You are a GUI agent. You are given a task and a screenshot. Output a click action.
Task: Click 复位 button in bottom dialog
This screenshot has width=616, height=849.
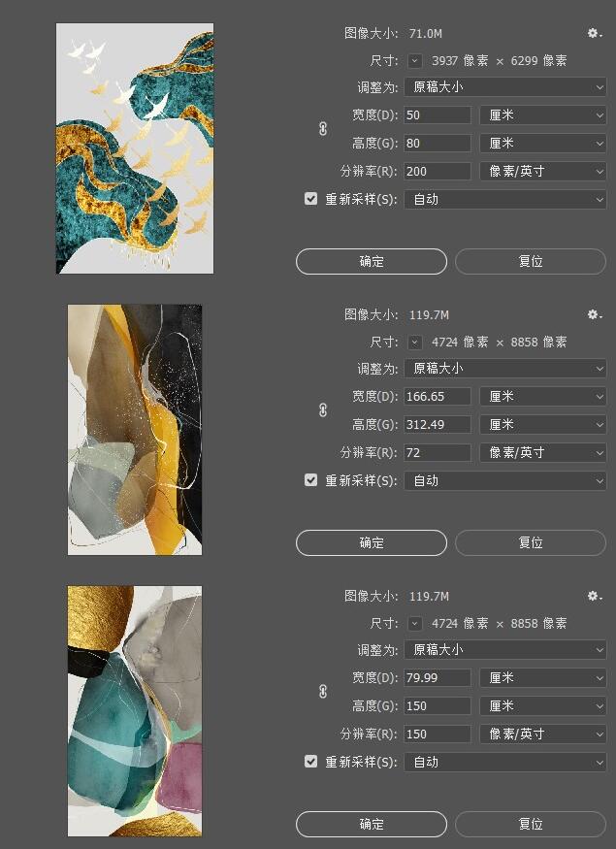(531, 824)
